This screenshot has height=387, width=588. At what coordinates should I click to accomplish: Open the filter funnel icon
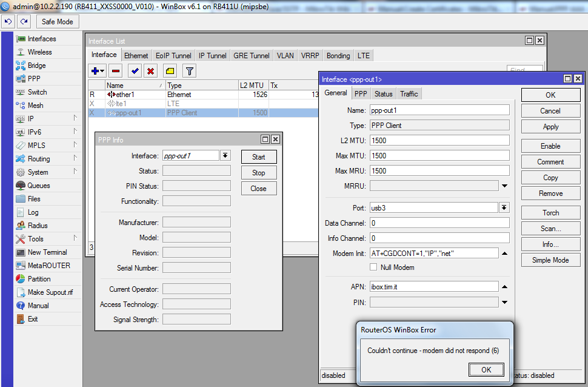pyautogui.click(x=189, y=71)
